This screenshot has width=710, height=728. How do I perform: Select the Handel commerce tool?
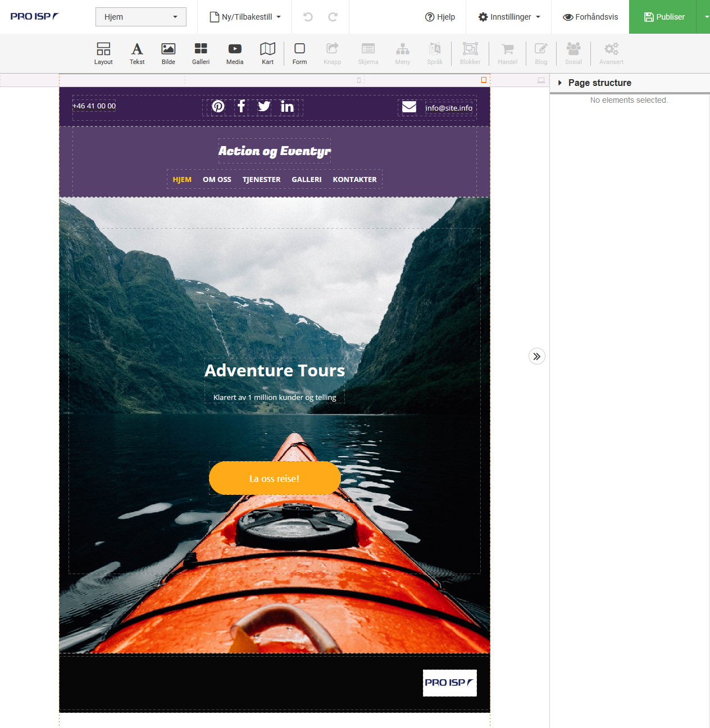click(508, 54)
